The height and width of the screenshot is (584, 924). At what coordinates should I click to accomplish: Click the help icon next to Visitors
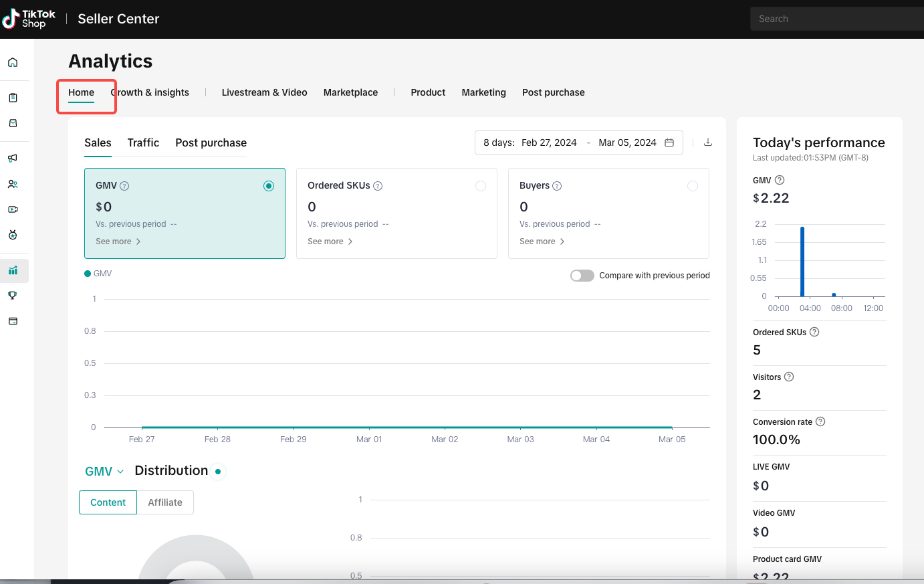pos(789,377)
